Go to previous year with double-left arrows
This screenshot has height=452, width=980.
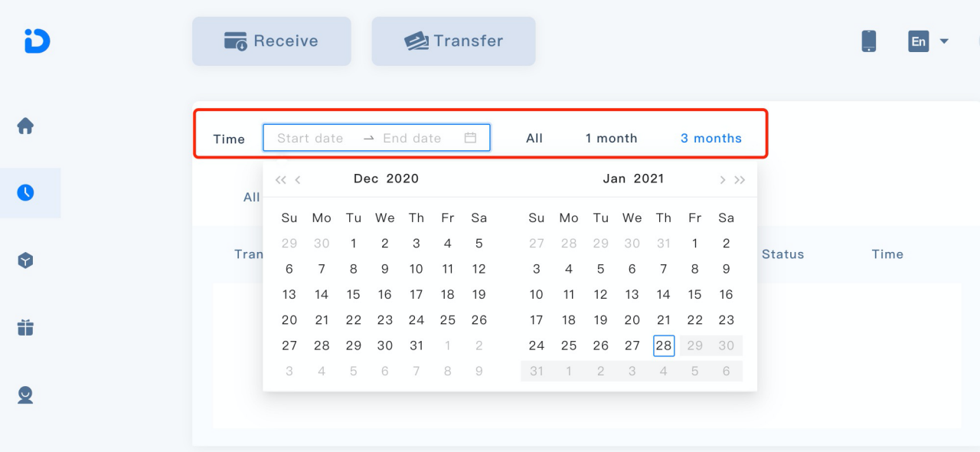(280, 180)
